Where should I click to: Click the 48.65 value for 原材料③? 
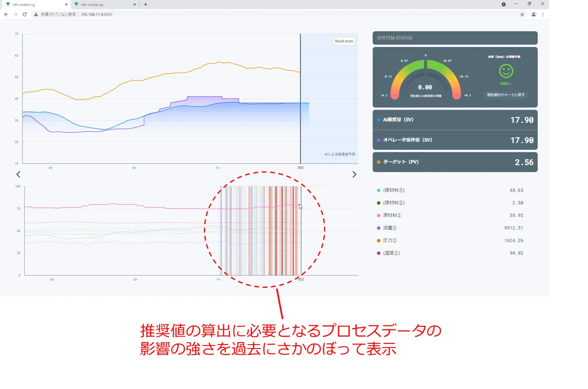tap(516, 190)
